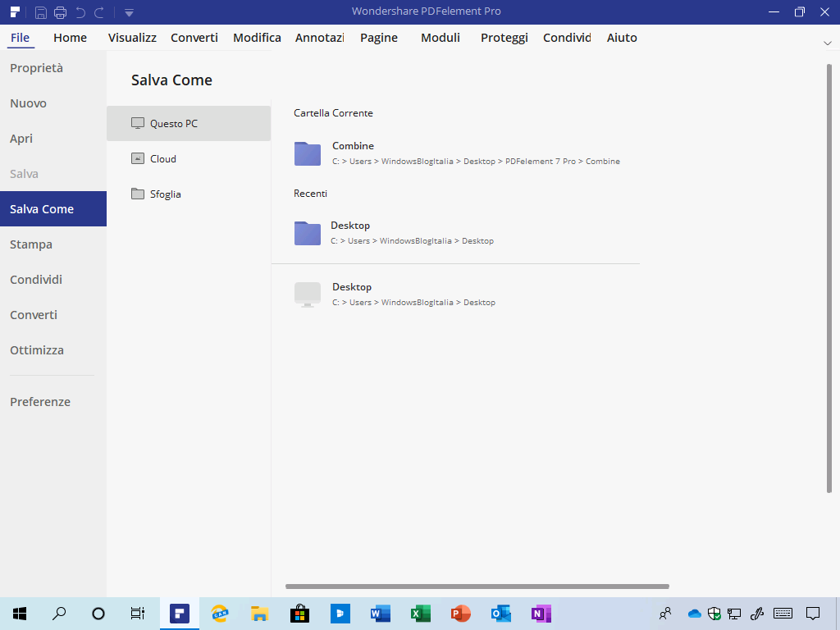Click the taskbar search magnifier

click(x=59, y=614)
